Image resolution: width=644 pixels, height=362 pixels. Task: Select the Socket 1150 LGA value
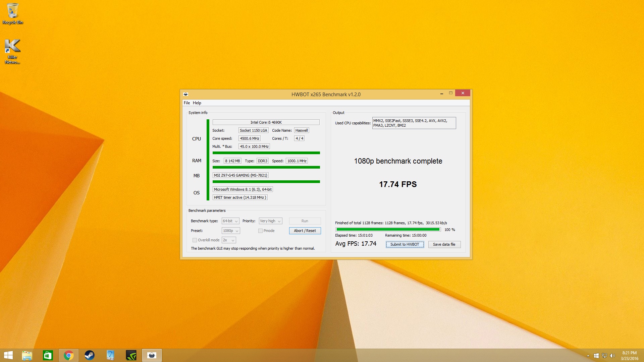click(x=253, y=130)
